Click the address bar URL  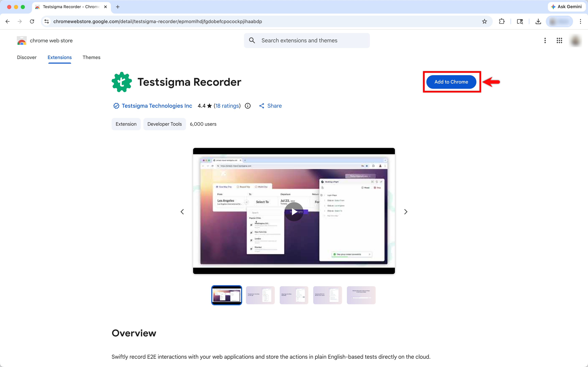pos(158,21)
